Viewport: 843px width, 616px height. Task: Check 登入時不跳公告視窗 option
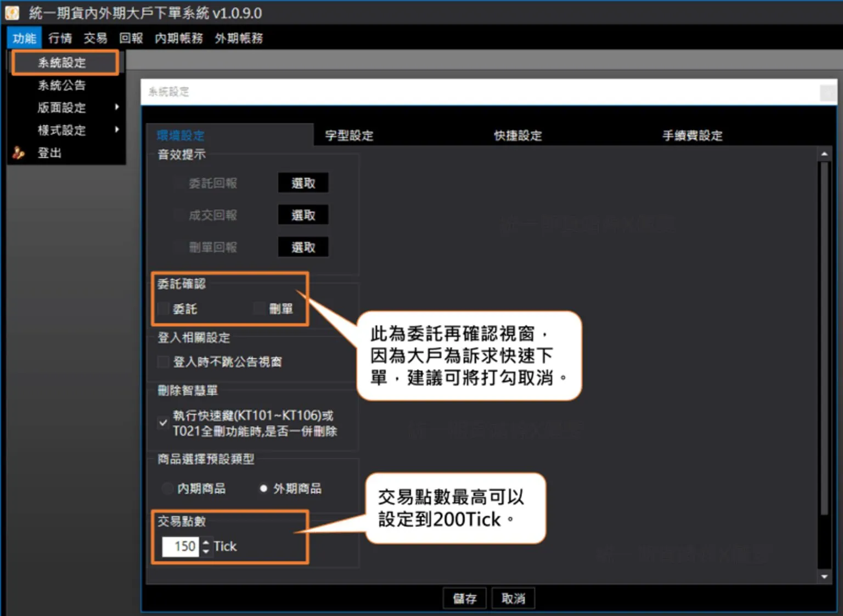[163, 361]
